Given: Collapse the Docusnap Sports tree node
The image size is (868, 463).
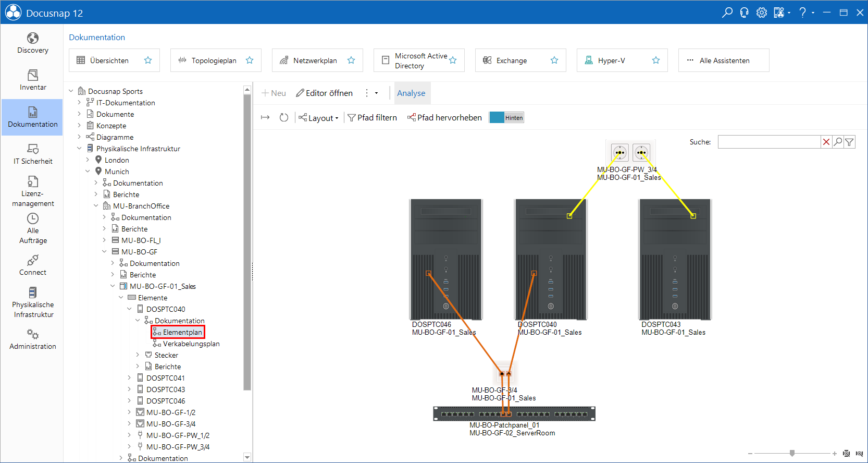Looking at the screenshot, I should click(x=71, y=91).
